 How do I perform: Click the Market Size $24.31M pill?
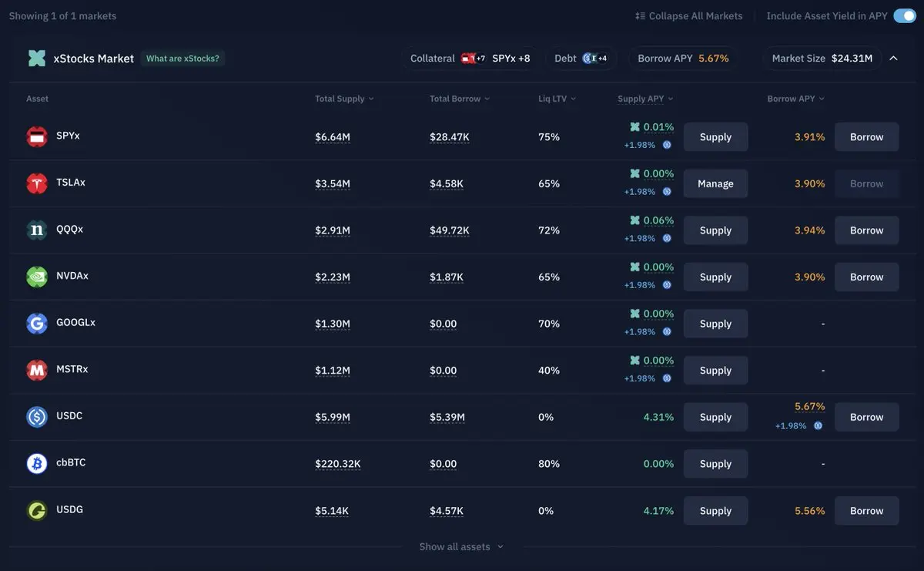(822, 59)
